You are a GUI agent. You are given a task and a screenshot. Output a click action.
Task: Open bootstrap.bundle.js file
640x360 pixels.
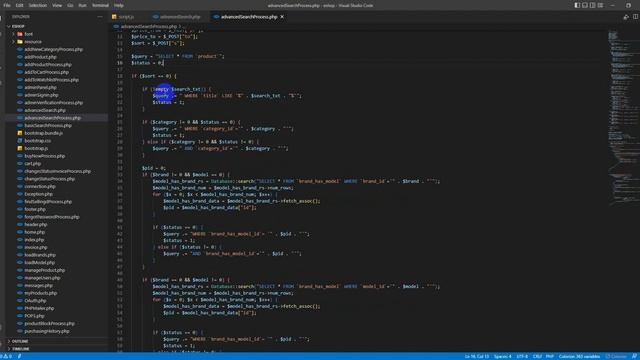[x=43, y=133]
